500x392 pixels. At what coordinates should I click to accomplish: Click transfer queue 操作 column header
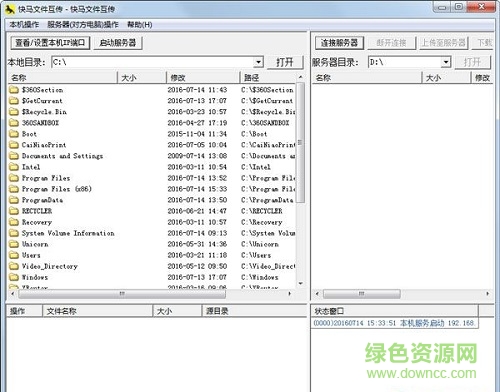[25, 311]
